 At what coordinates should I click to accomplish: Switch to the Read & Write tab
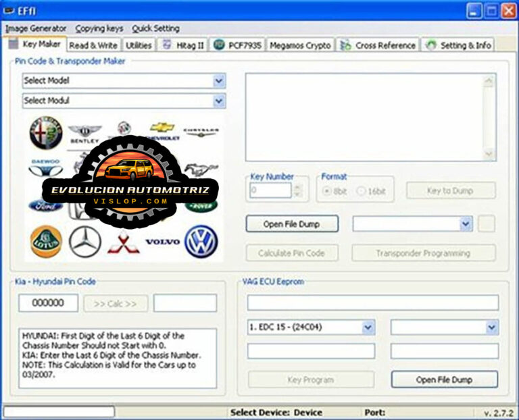coord(93,45)
